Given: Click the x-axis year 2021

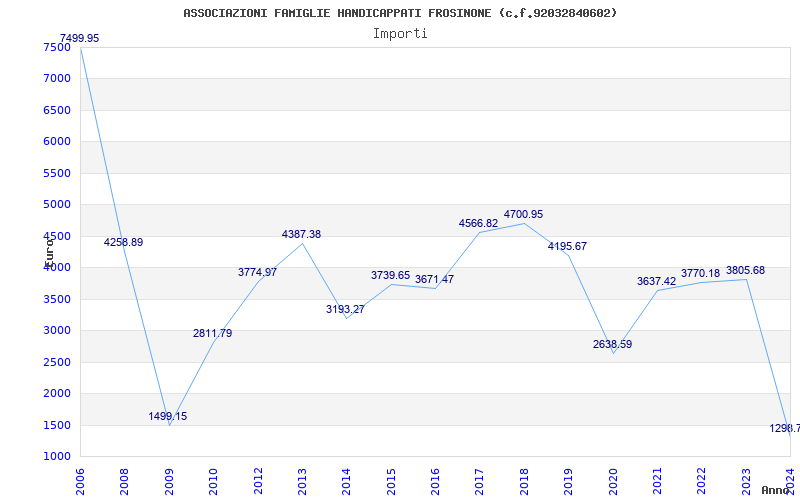Looking at the screenshot, I should pyautogui.click(x=657, y=481).
